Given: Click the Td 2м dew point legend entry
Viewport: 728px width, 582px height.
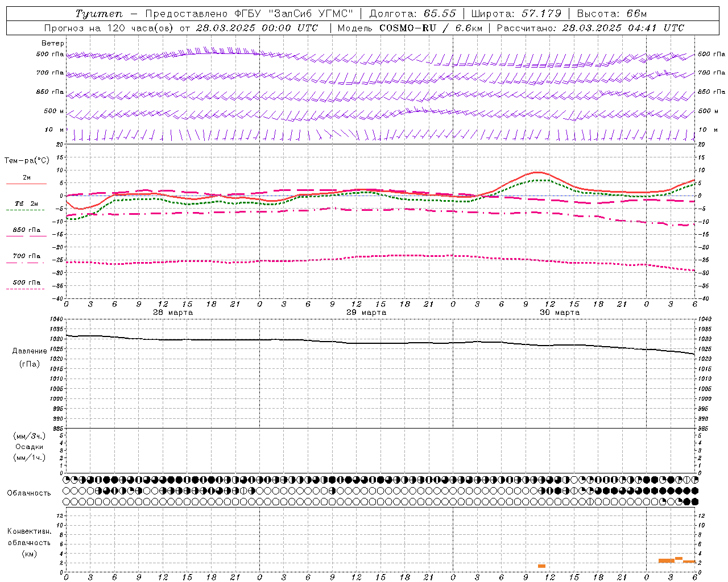Looking at the screenshot, I should point(27,203).
